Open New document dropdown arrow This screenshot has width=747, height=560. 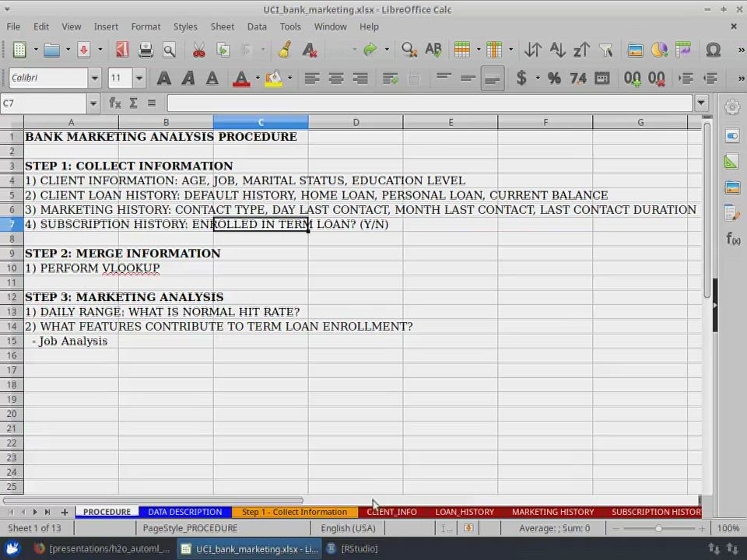coord(36,50)
